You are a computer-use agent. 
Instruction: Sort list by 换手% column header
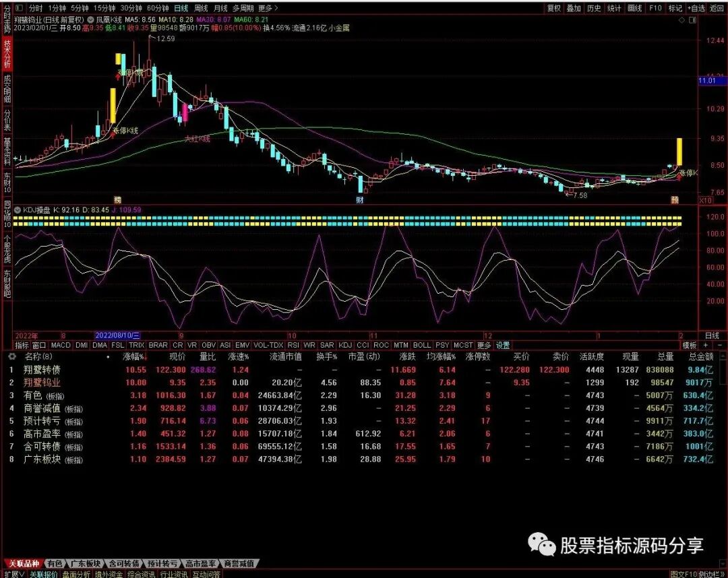click(327, 356)
